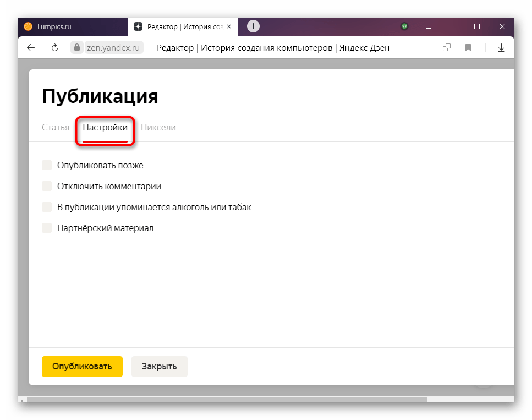Click the padlock site security icon
This screenshot has width=532, height=420.
[x=77, y=47]
